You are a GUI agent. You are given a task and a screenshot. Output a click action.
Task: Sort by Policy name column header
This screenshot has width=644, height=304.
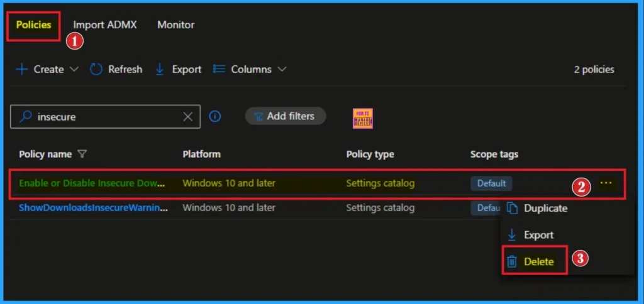point(45,155)
